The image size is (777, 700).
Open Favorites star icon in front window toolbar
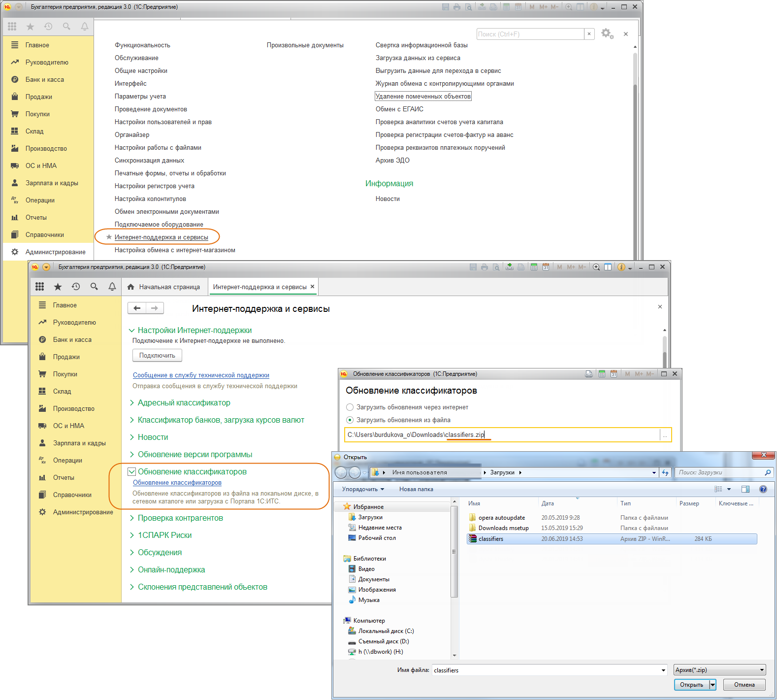point(58,287)
